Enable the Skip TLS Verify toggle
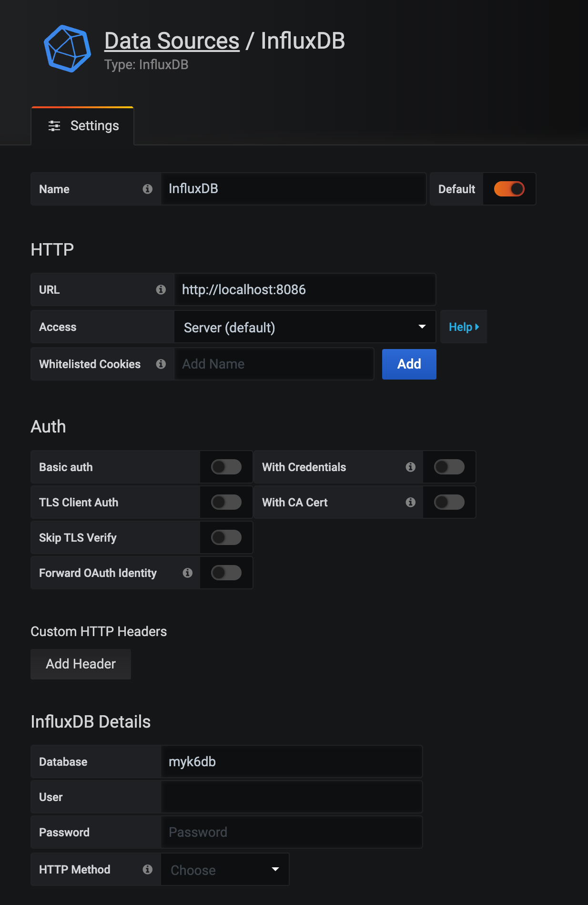588x905 pixels. coord(226,537)
